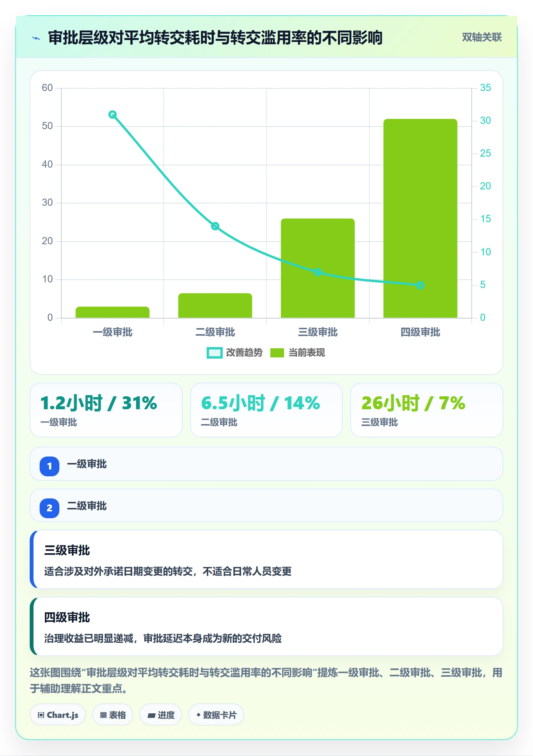Click the 改善趋势 legend text

point(244,353)
